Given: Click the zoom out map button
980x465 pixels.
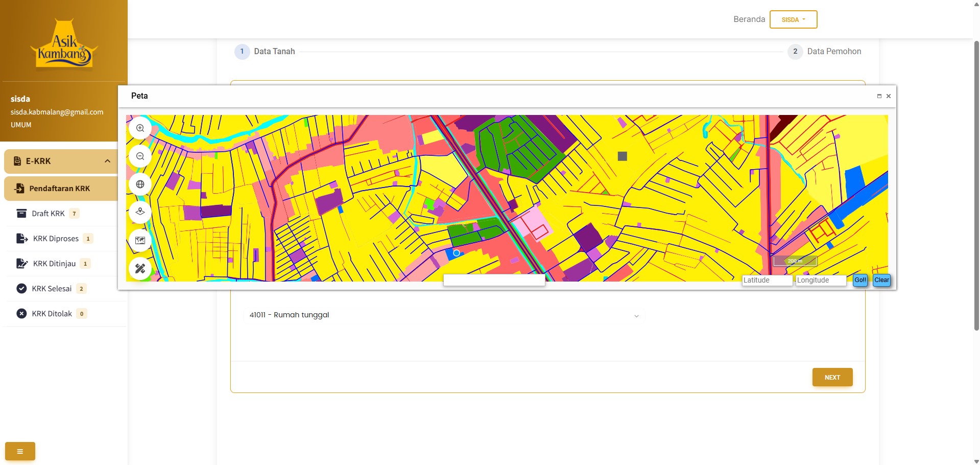Looking at the screenshot, I should (140, 156).
